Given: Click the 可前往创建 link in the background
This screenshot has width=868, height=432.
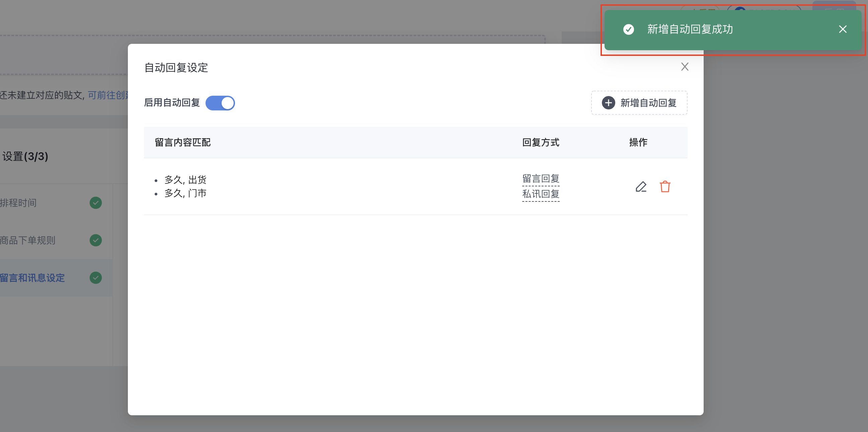Looking at the screenshot, I should click(x=108, y=95).
